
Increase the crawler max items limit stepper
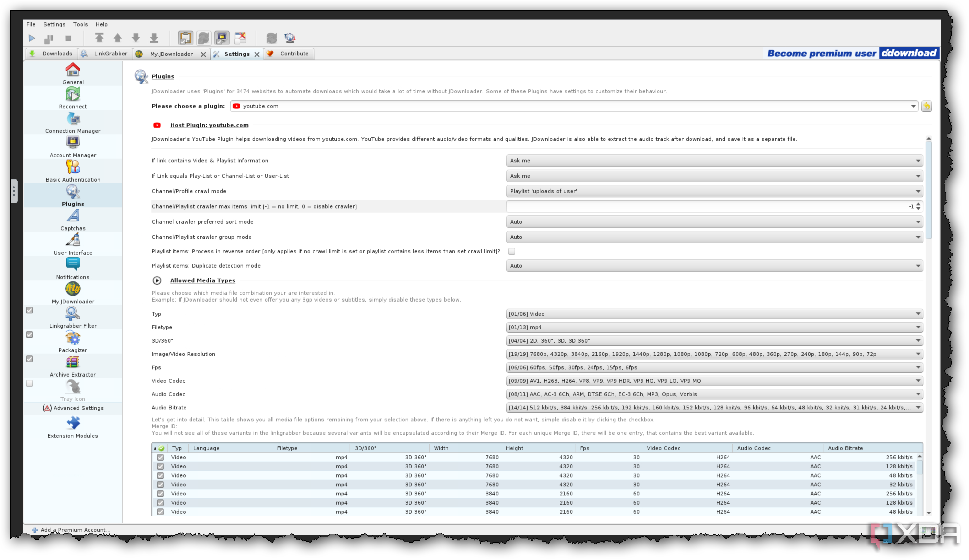click(918, 204)
